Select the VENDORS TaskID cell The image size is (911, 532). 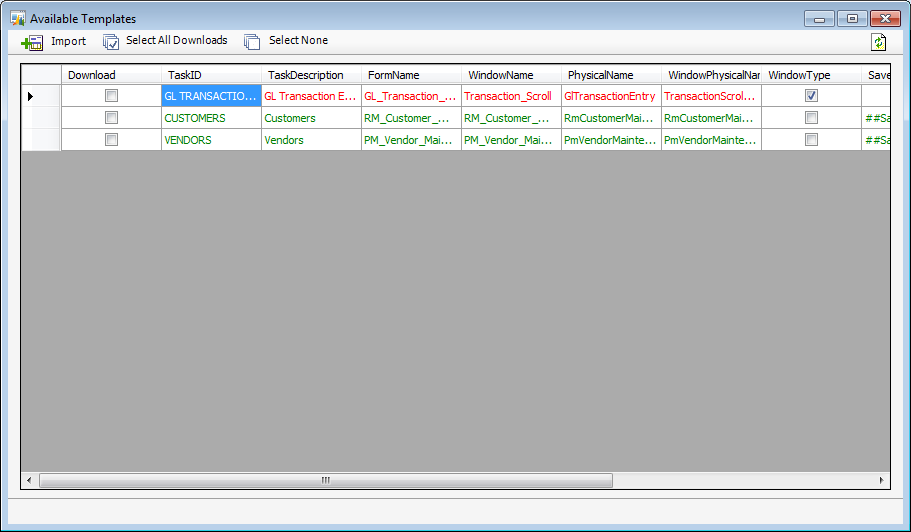point(211,140)
